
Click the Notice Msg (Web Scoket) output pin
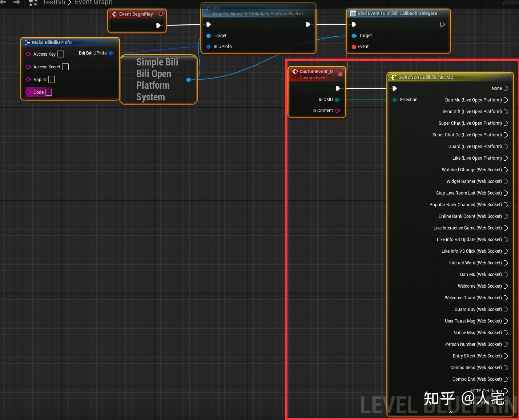tap(506, 333)
